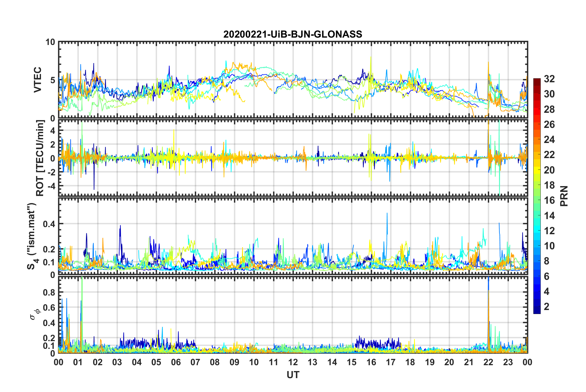Select x-axis hour label 23
This screenshot has height=392, width=586.
[508, 362]
